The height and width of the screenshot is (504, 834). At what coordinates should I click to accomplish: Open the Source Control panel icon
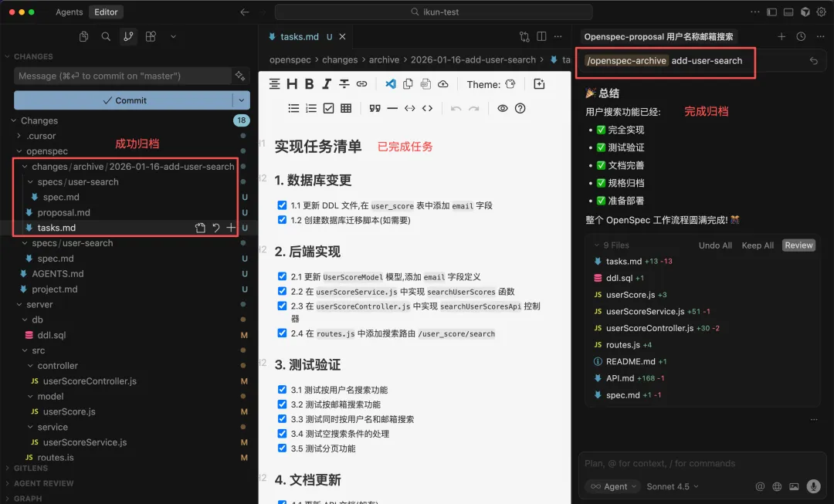128,36
